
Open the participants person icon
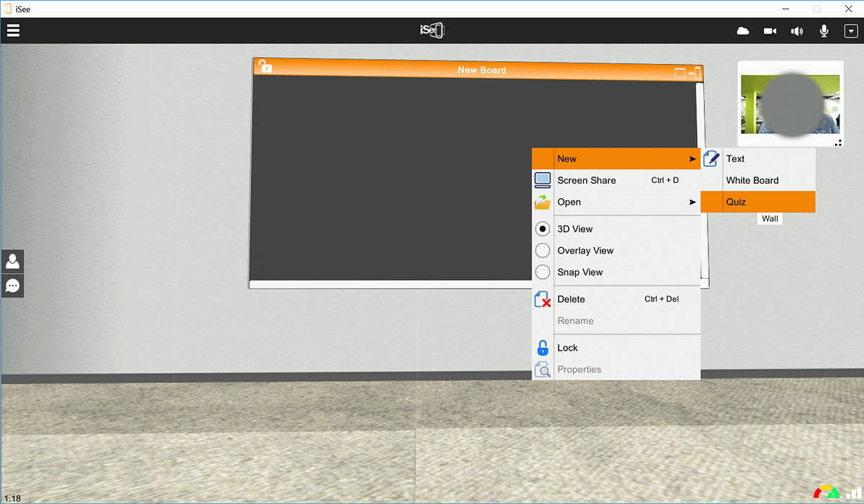(x=12, y=261)
